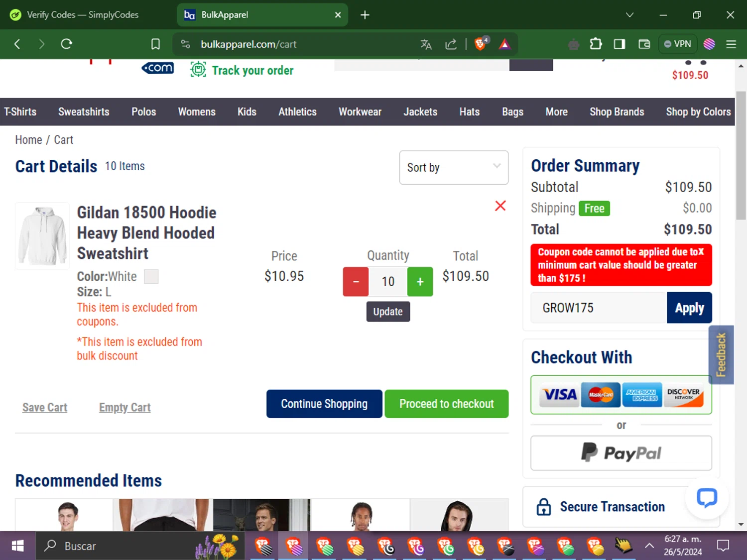Open Brave Shields lion icon
Image resolution: width=747 pixels, height=560 pixels.
[x=481, y=43]
